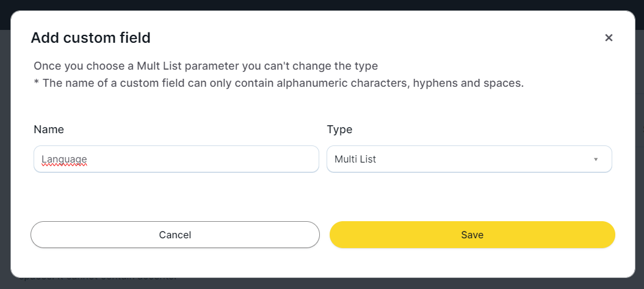This screenshot has height=289, width=644.
Task: Open the Type combo box showing Multi List
Action: [x=469, y=159]
